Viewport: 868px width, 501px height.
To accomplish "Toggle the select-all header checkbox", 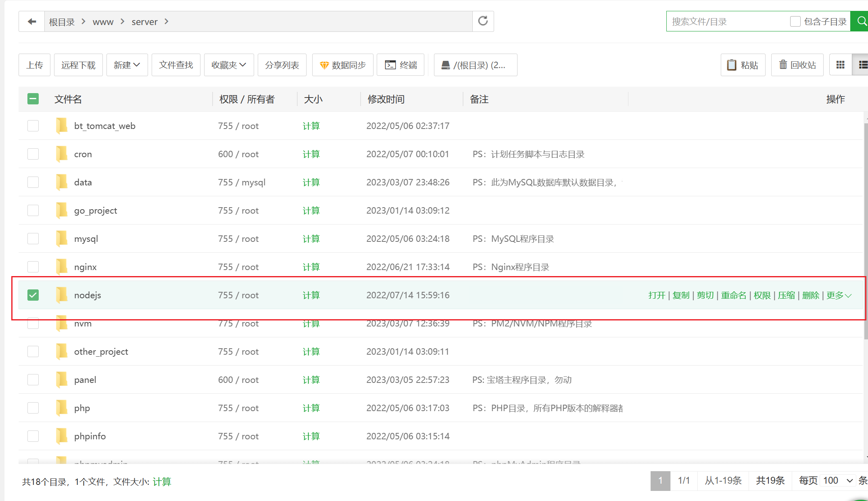I will [x=33, y=99].
